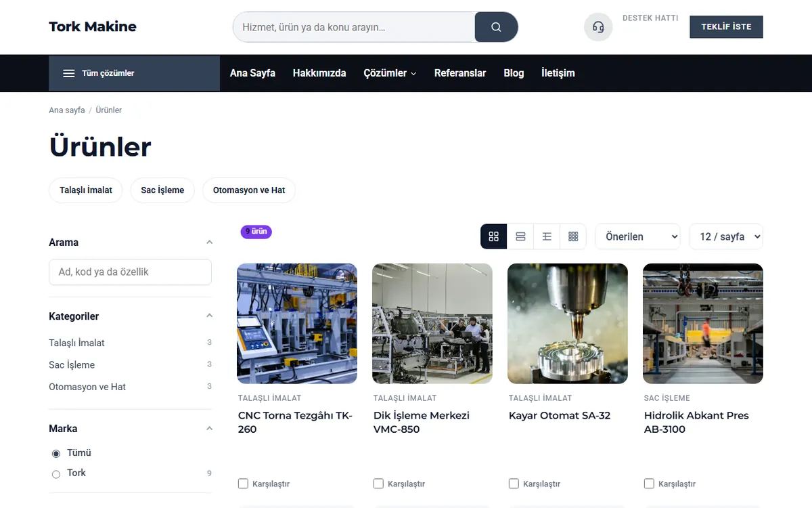Image resolution: width=812 pixels, height=508 pixels.
Task: Click the Tork Makine logo
Action: [93, 27]
